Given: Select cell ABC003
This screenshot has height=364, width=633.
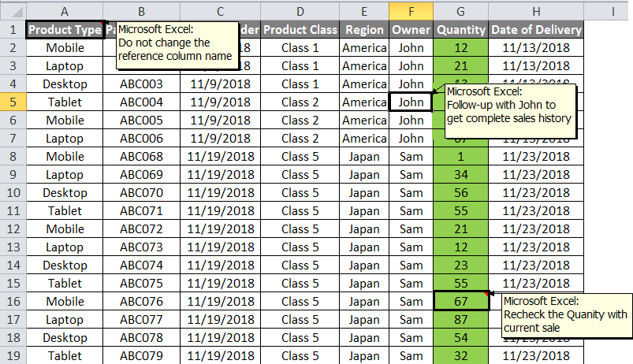Looking at the screenshot, I should 141,84.
